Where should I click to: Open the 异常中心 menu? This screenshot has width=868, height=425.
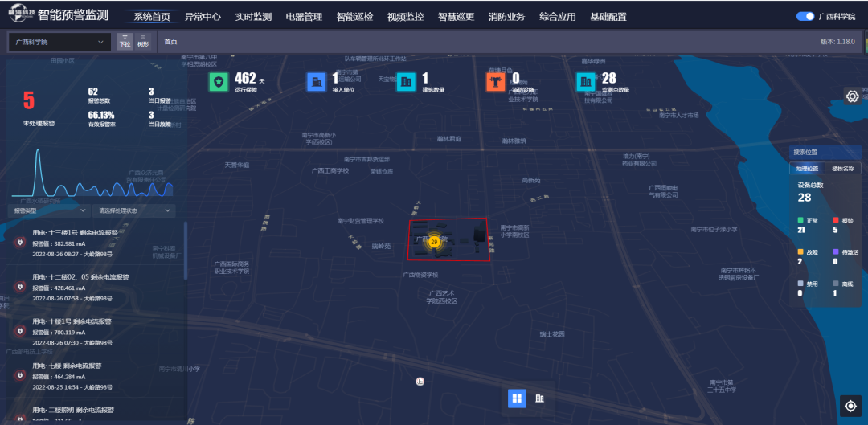(x=203, y=17)
